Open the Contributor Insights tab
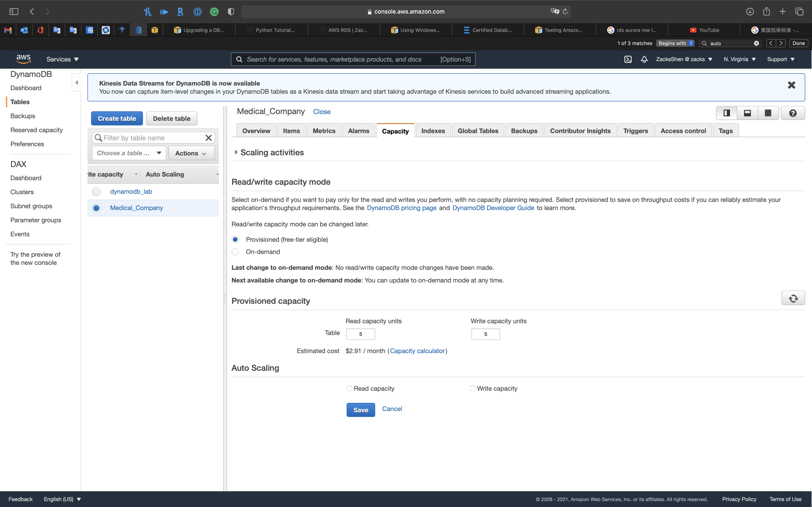The height and width of the screenshot is (507, 812). tap(580, 131)
